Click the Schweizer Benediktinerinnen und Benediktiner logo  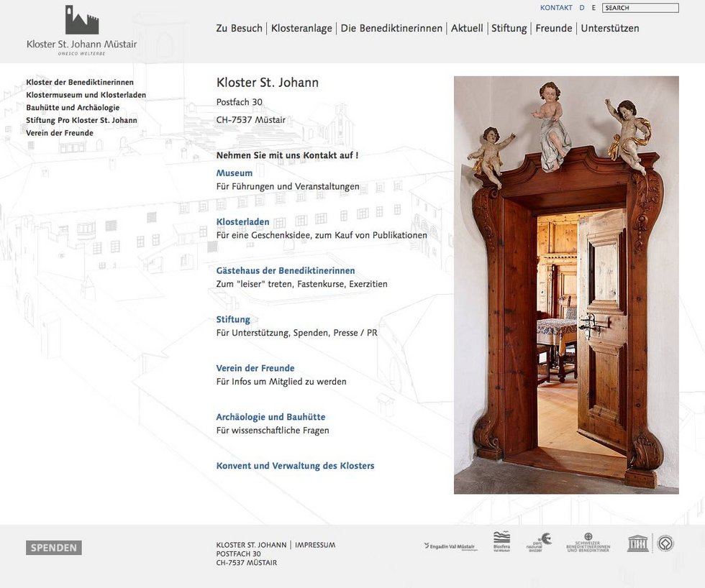coord(588,543)
